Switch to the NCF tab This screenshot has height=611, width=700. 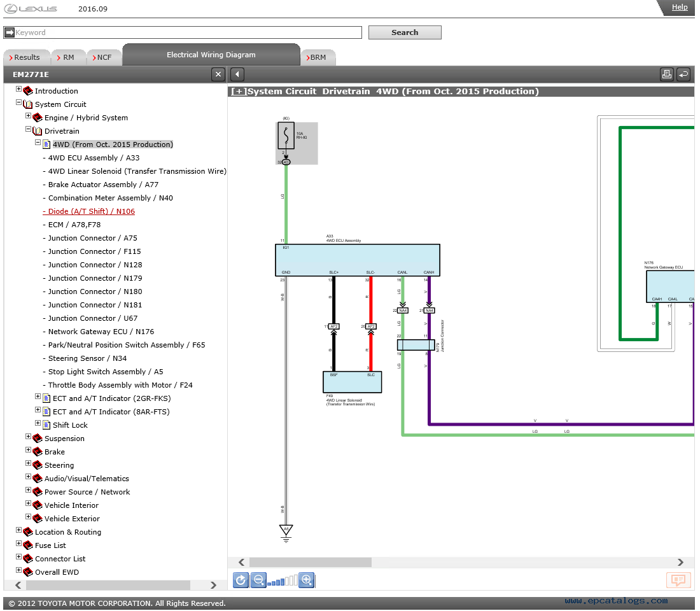(104, 57)
